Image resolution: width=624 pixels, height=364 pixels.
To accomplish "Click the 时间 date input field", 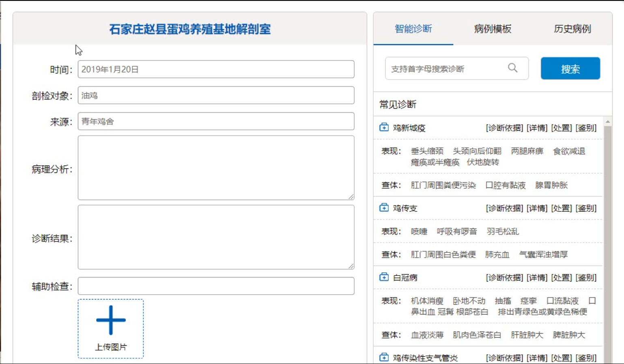I will 216,69.
